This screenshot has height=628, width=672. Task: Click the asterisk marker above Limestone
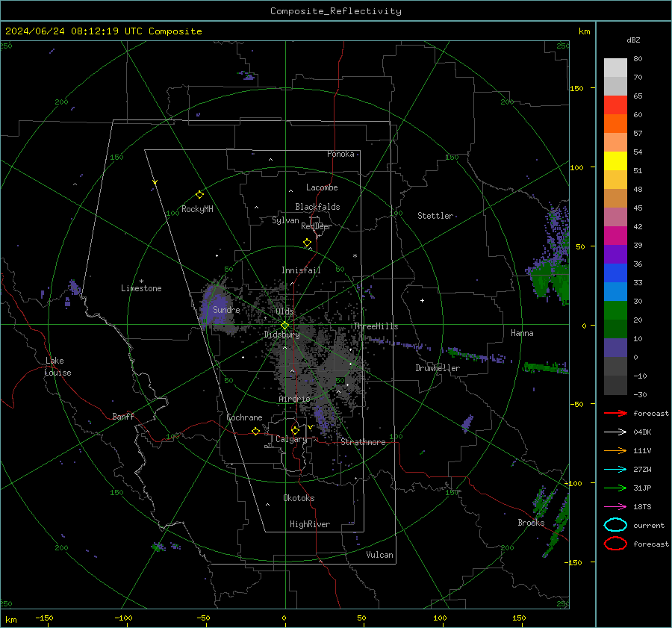click(141, 282)
